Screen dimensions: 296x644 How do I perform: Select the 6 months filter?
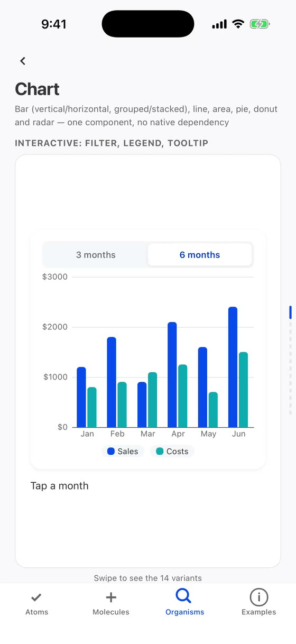[200, 255]
